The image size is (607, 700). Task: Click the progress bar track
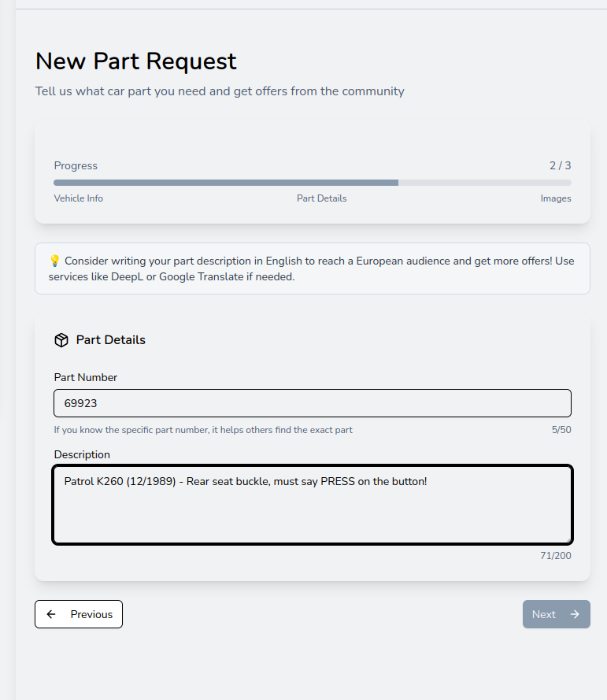tap(312, 182)
